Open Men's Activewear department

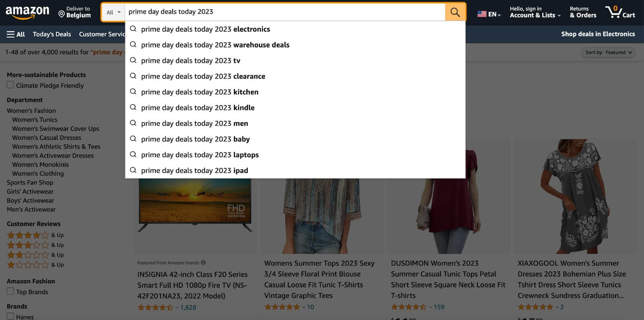(x=31, y=210)
